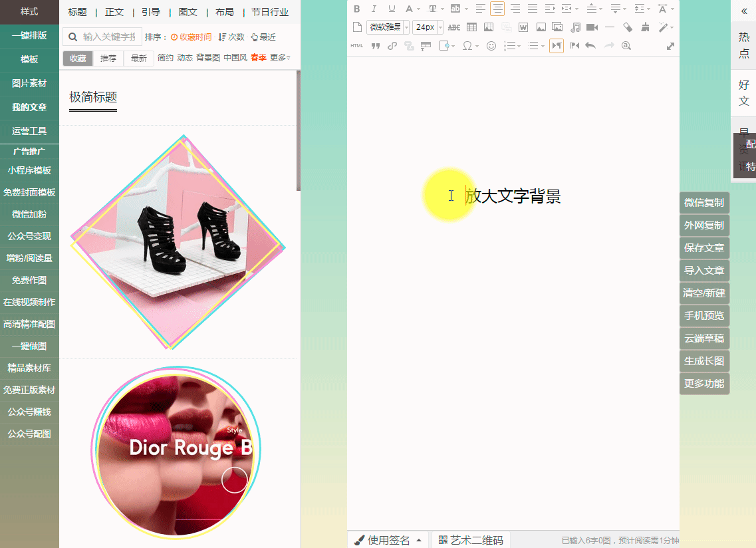Viewport: 756px width, 548px height.
Task: Switch to the 标题 category tab
Action: (x=77, y=12)
